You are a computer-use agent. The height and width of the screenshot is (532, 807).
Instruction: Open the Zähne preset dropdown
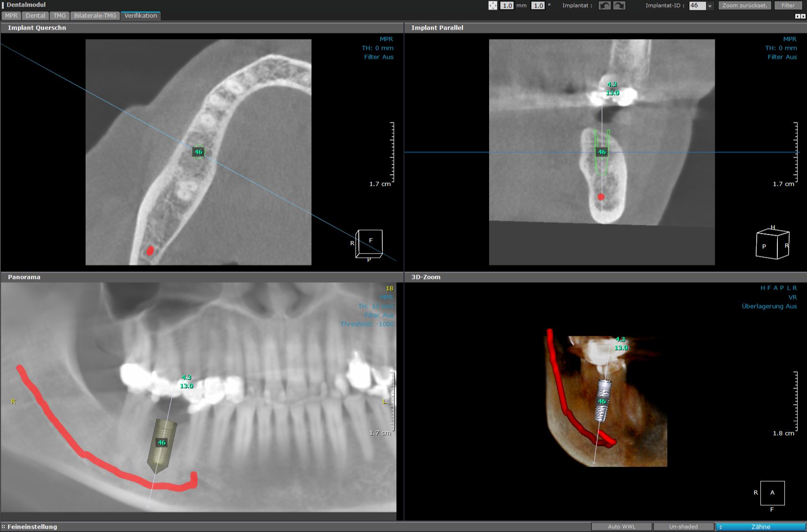click(x=760, y=527)
